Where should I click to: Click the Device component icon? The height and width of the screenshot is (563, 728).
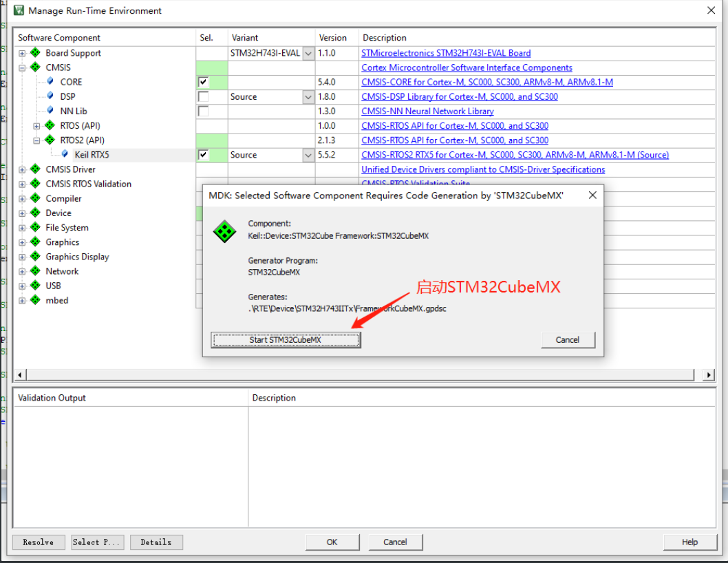coord(35,213)
